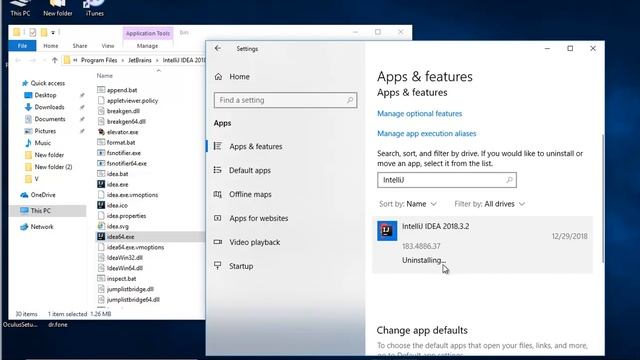This screenshot has height=360, width=640.
Task: Click the IntelliJ IDEA app icon
Action: [387, 231]
